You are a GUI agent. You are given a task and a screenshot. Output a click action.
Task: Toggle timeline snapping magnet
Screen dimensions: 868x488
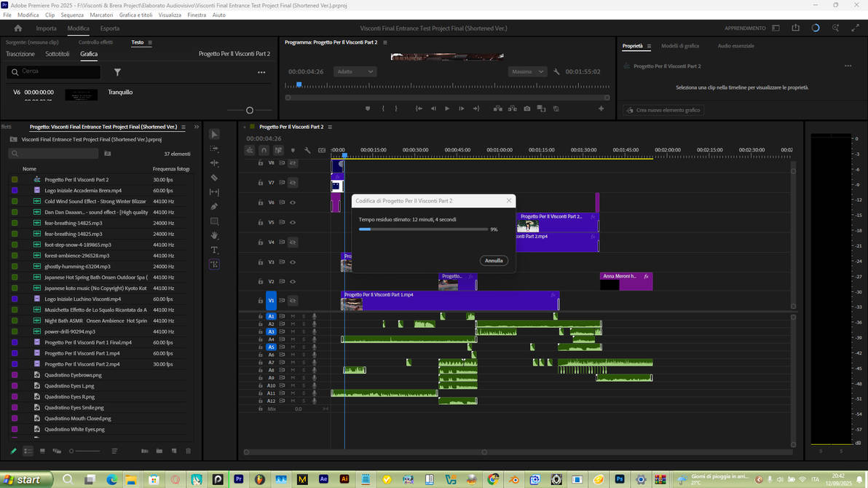pyautogui.click(x=264, y=150)
